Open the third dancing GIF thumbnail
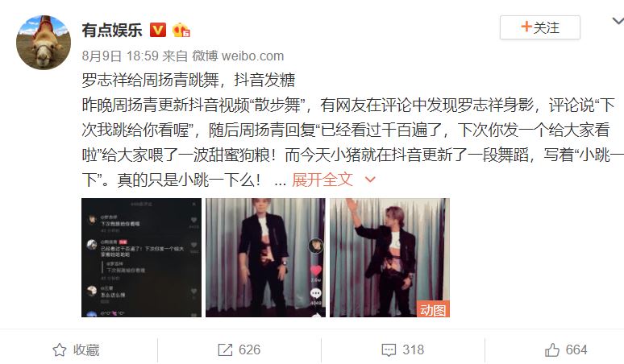624x364 pixels. tap(389, 258)
